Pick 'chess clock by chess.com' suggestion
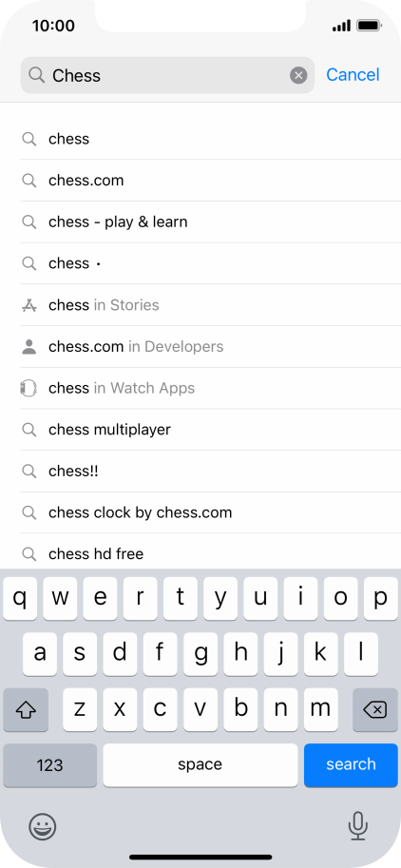 211,512
